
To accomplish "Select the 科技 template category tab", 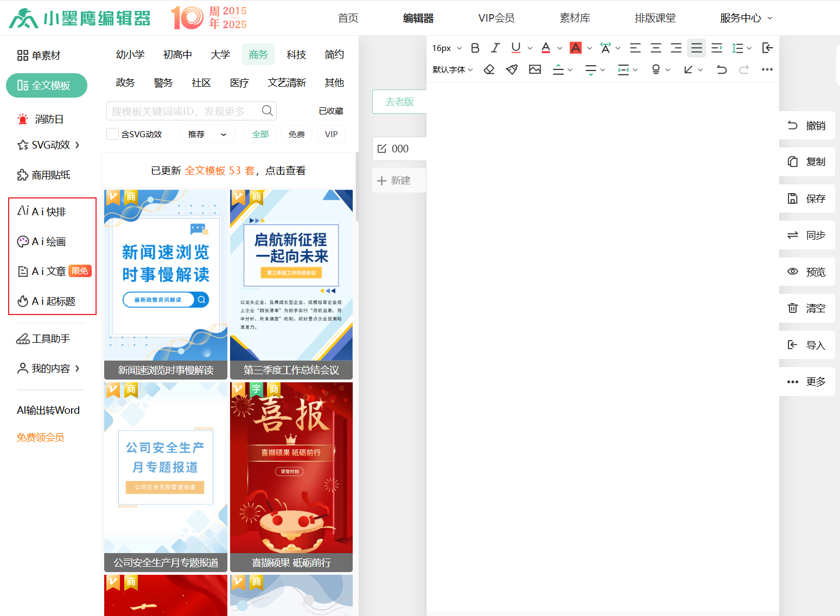I will (296, 54).
